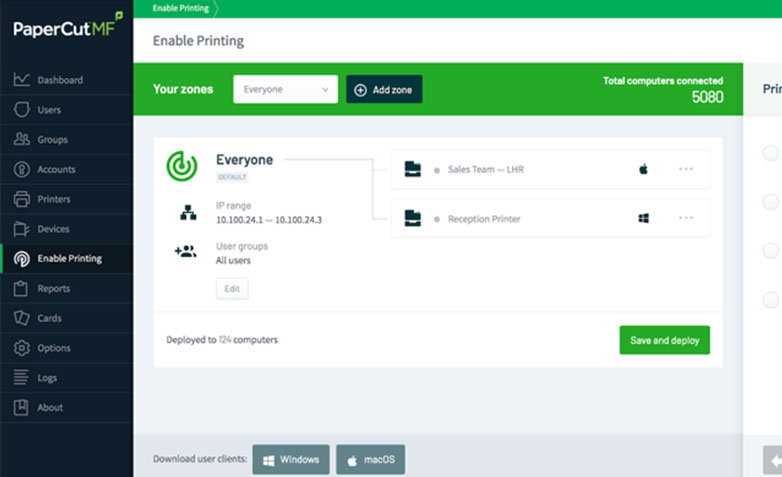The image size is (782, 477).
Task: Open more options for Reception Printer
Action: (x=686, y=218)
